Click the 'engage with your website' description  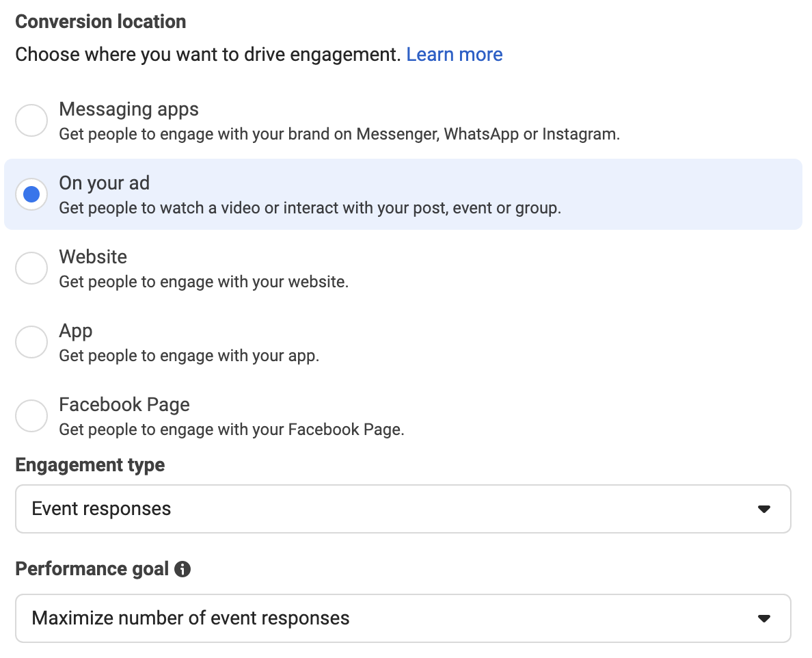[x=204, y=282]
